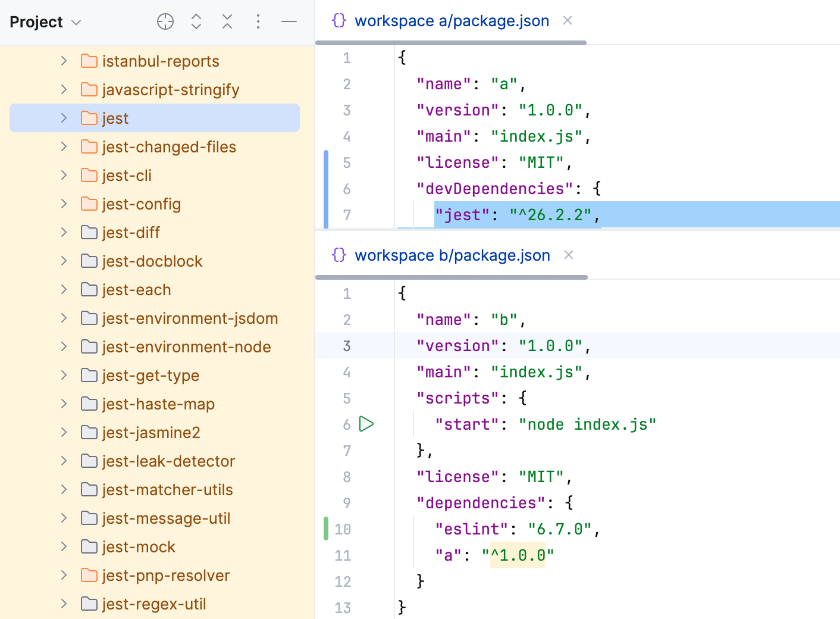Click the Collapse All icon in Project toolbar
Screen dimensions: 840x619
click(227, 21)
